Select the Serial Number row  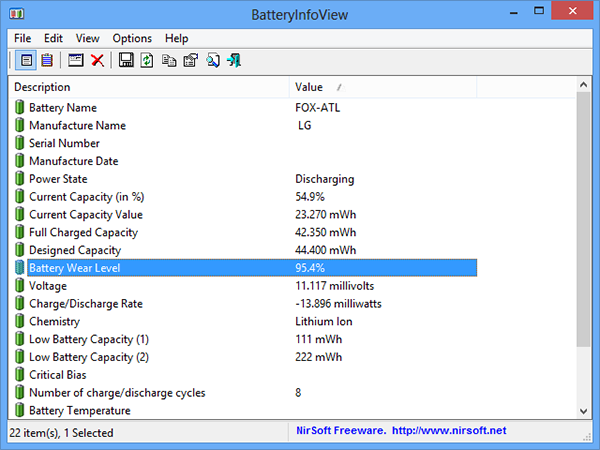point(243,143)
